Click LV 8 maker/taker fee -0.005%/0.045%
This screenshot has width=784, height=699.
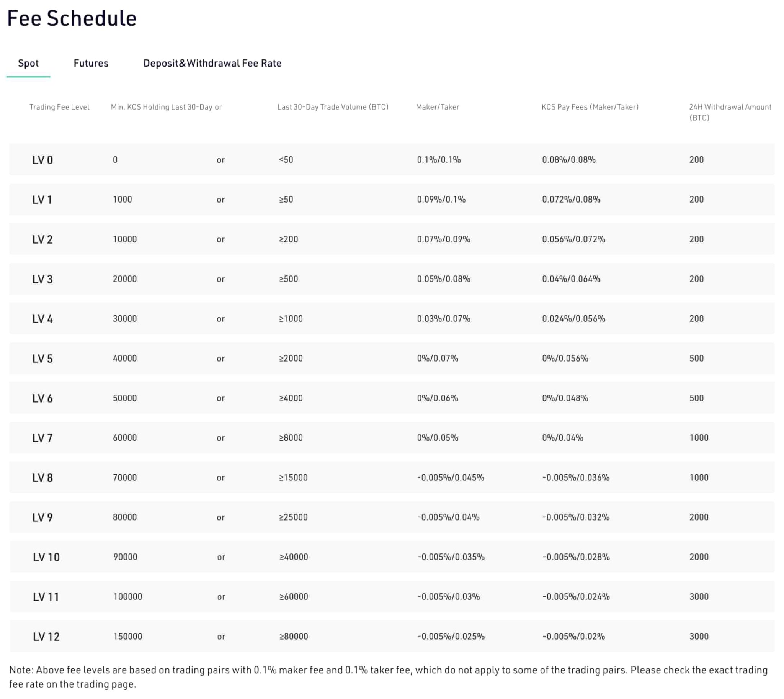(x=450, y=477)
